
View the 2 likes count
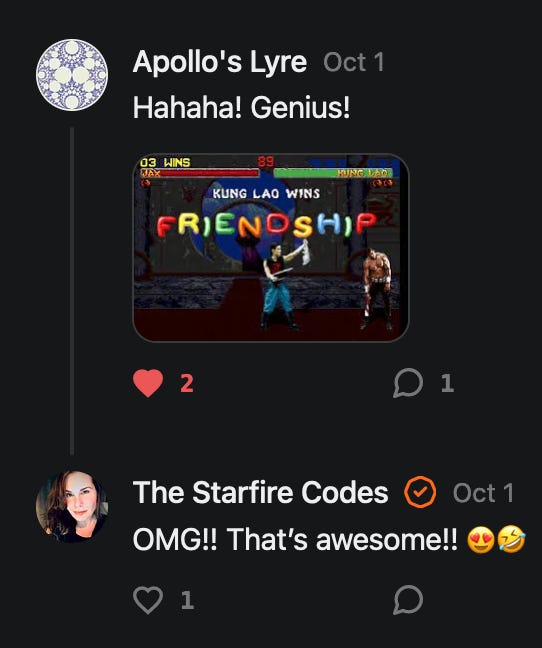187,383
